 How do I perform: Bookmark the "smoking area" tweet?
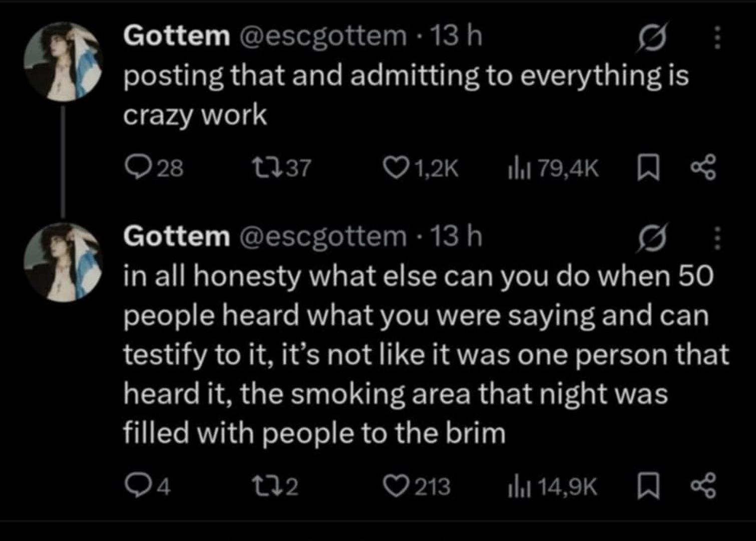pos(648,486)
